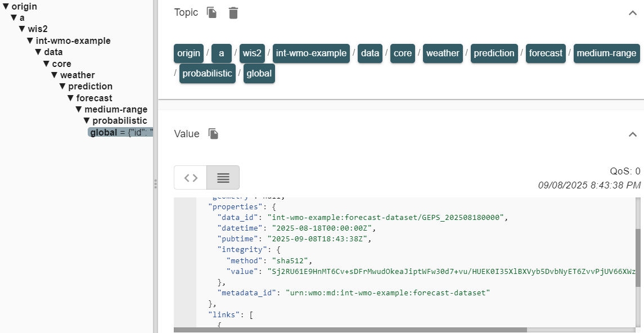The width and height of the screenshot is (644, 333).
Task: Collapse the Topic section
Action: point(633,13)
